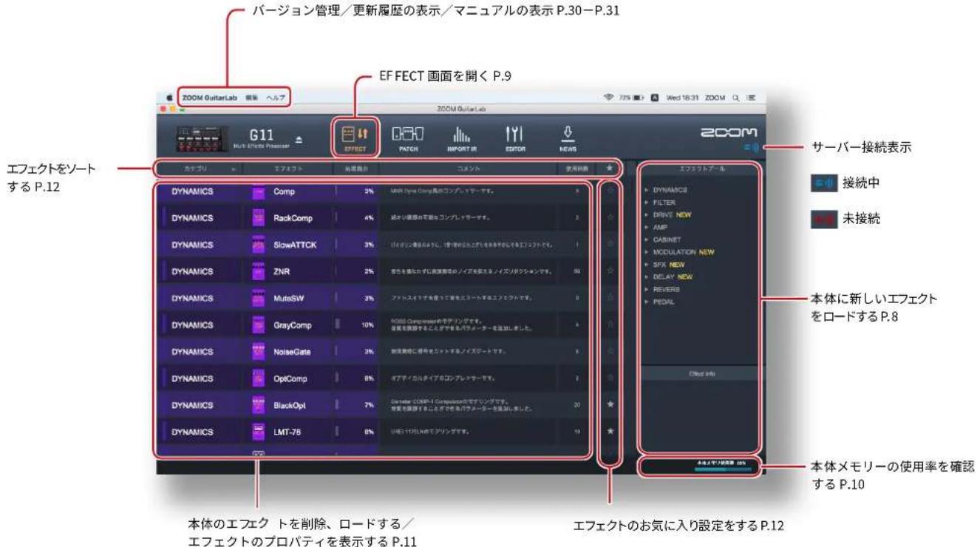Image resolution: width=980 pixels, height=547 pixels.
Task: Sort by the エフェクト column header
Action: pyautogui.click(x=287, y=169)
